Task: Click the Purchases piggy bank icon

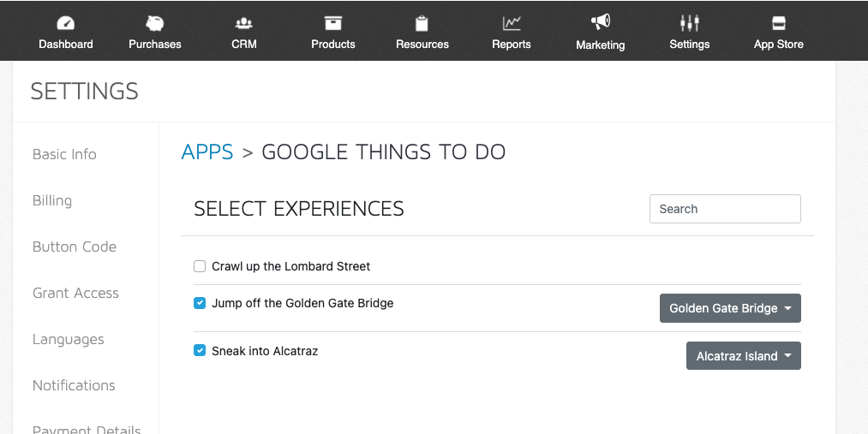Action: [154, 23]
